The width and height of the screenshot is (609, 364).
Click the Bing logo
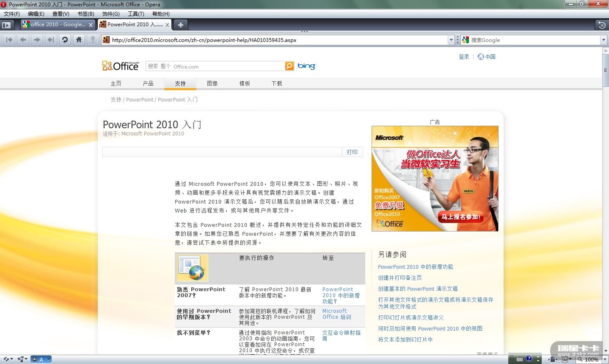click(x=306, y=66)
